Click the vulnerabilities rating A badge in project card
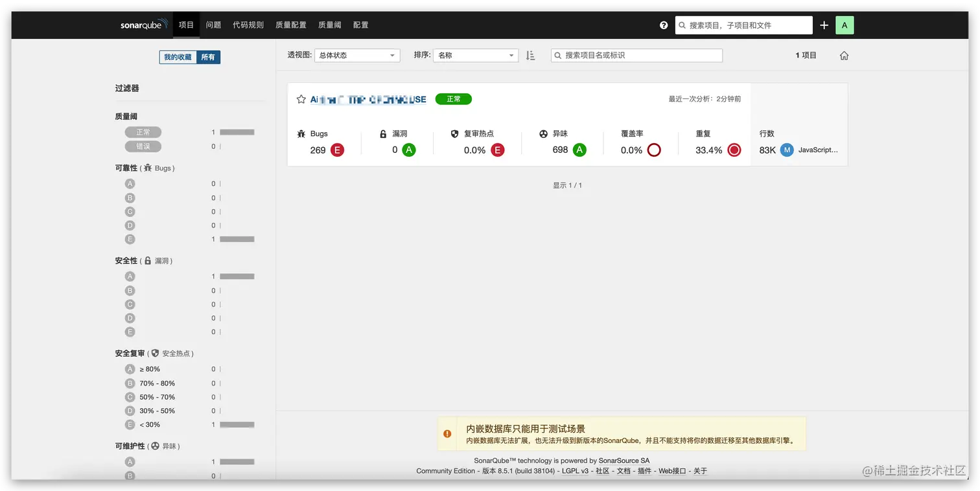Viewport: 980px width, 491px height. [408, 150]
